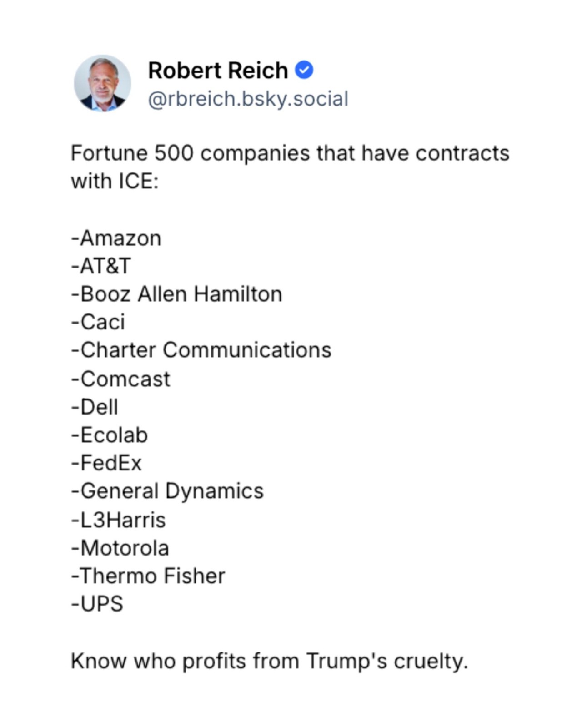Image resolution: width=582 pixels, height=728 pixels.
Task: Select the Dell list entry
Action: tap(95, 407)
